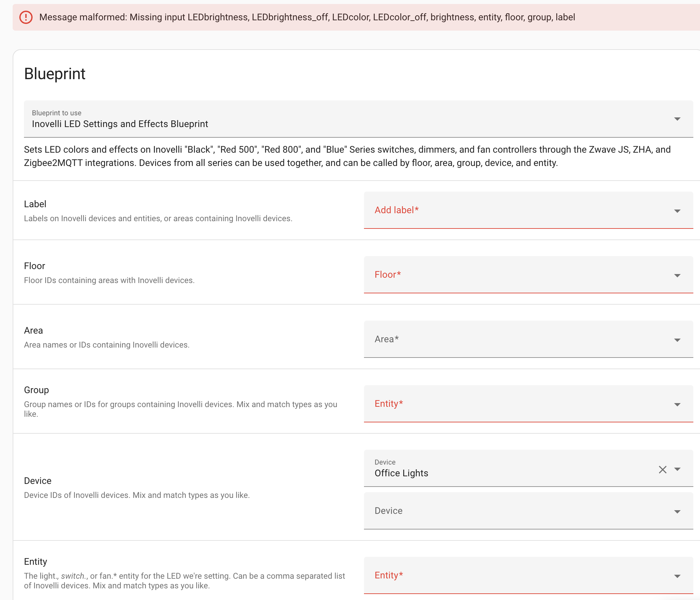Click the Add label input field
This screenshot has width=700, height=600.
point(507,210)
